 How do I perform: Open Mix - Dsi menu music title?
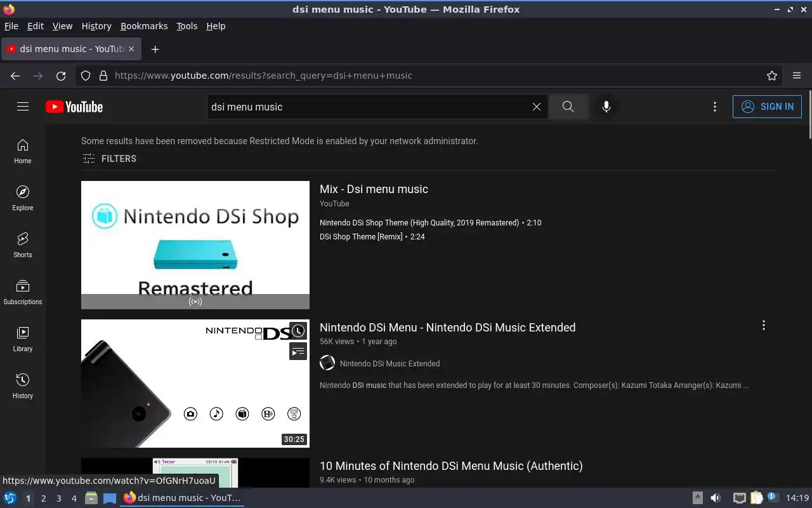(374, 189)
